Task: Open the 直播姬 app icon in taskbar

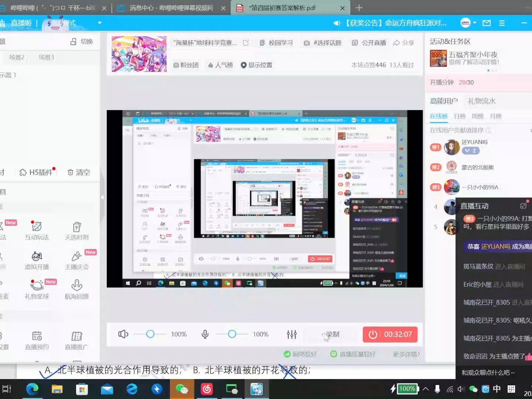Action: click(x=257, y=389)
